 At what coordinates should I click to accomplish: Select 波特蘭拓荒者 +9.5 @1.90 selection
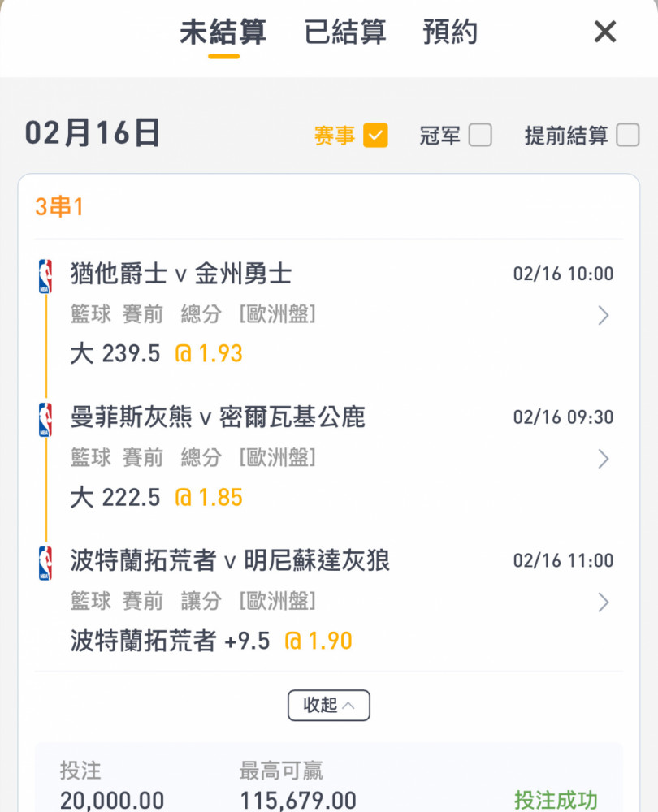pos(211,641)
